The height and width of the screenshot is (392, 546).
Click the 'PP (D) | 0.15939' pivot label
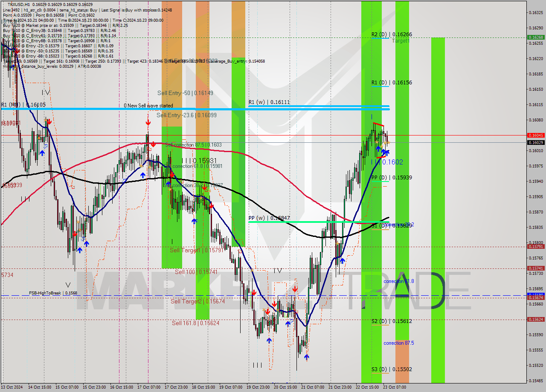392,178
